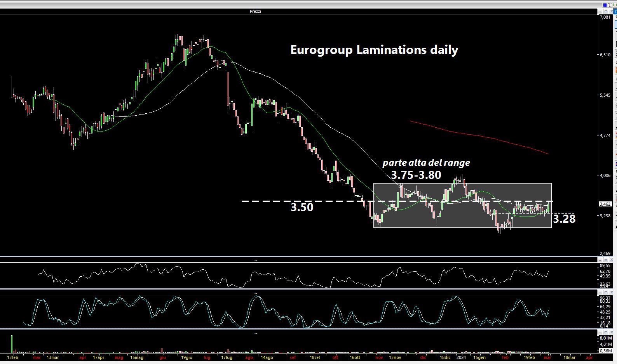Click the 19feb date on time axis
617x364 pixels.
pyautogui.click(x=530, y=357)
